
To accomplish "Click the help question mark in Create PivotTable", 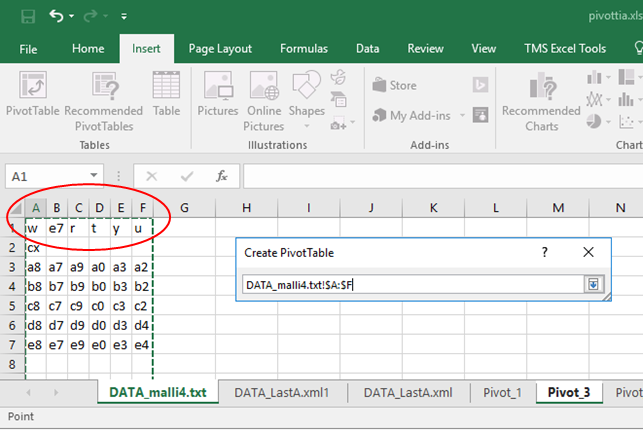I will pyautogui.click(x=546, y=253).
